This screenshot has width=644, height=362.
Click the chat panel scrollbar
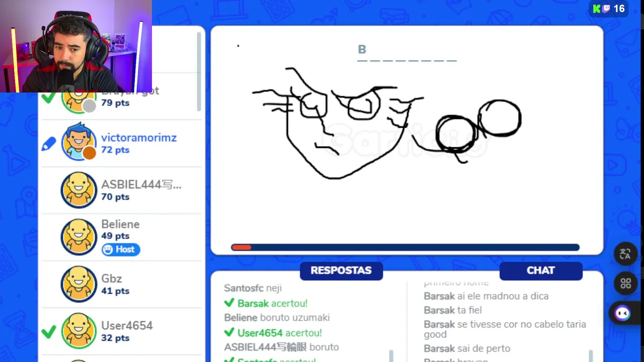(591, 356)
